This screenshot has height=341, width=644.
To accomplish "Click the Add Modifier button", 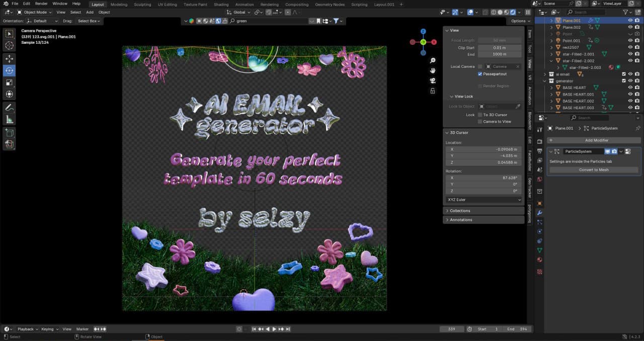I will click(594, 140).
